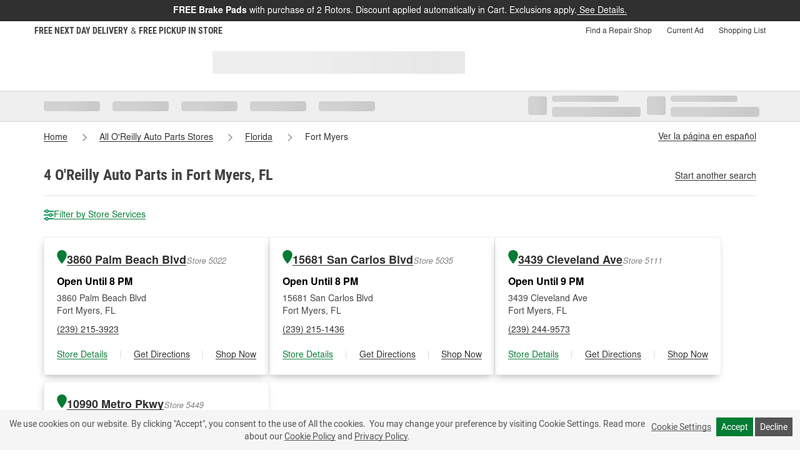Accept cookies
800x450 pixels.
[734, 427]
